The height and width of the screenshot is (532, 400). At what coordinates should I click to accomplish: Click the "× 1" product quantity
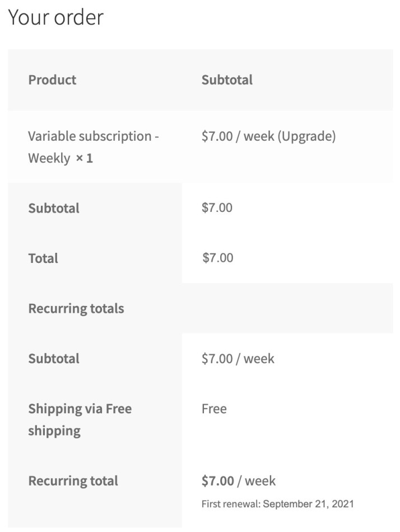coord(84,158)
